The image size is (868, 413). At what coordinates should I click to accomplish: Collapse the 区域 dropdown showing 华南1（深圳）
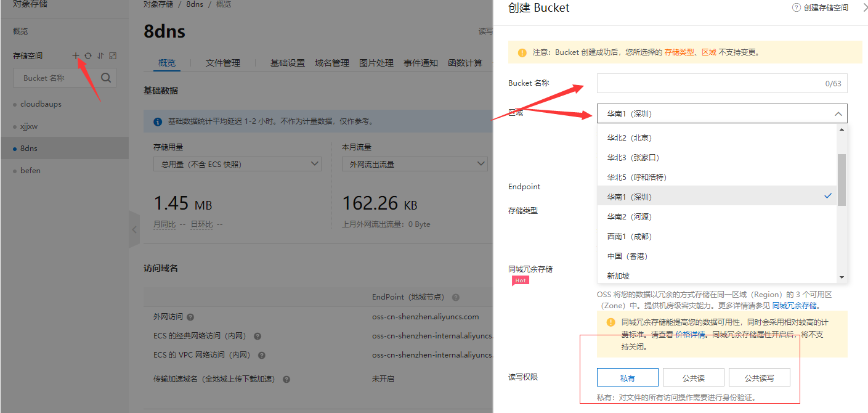pos(838,114)
